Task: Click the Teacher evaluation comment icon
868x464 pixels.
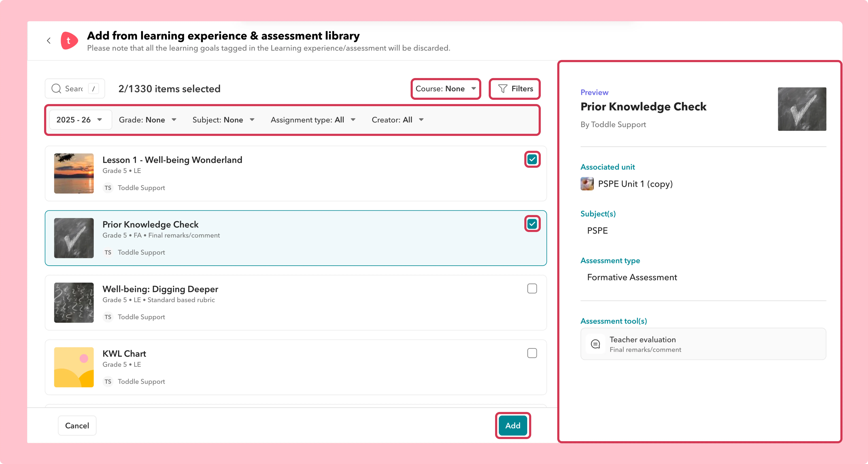Action: (x=595, y=344)
